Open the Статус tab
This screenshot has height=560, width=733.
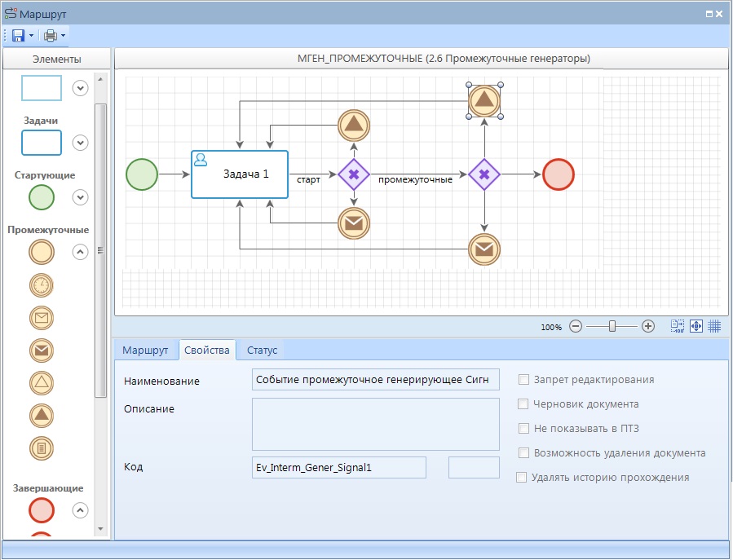point(263,351)
